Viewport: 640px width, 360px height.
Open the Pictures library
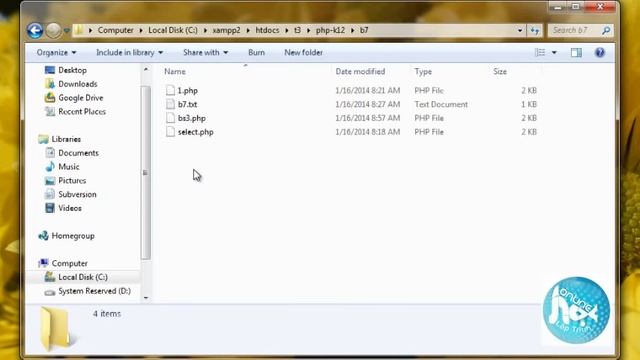72,181
